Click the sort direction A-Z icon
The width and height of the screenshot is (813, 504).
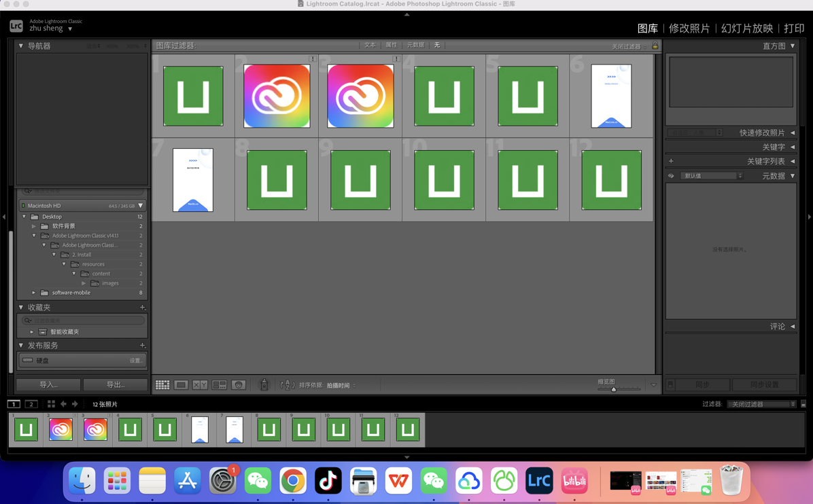coord(288,384)
